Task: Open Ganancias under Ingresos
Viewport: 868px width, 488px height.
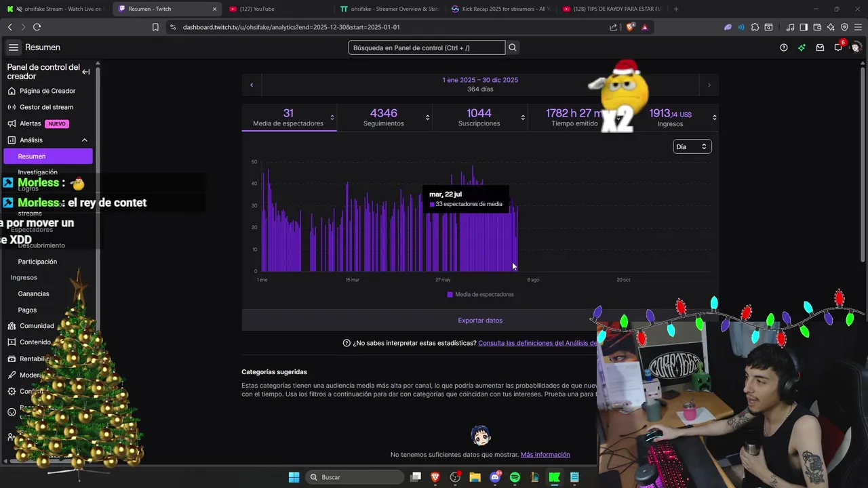Action: tap(33, 293)
